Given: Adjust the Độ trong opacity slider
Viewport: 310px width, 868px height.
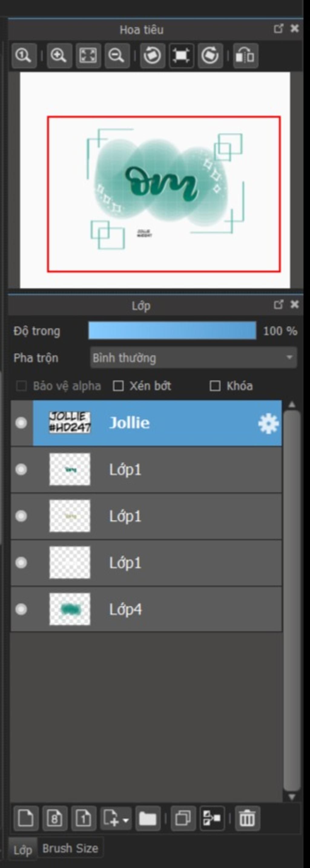Looking at the screenshot, I should (x=172, y=330).
